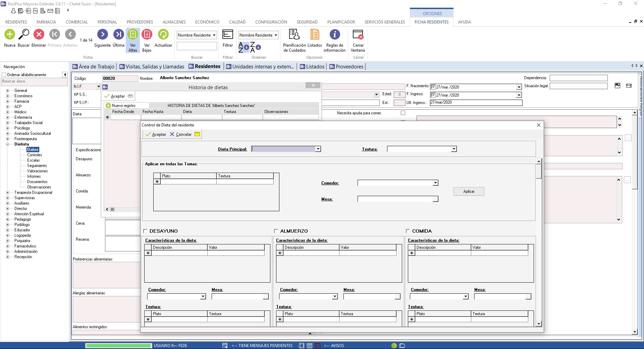644x349 pixels.
Task: Click the green Nueva ficha icon
Action: click(10, 34)
